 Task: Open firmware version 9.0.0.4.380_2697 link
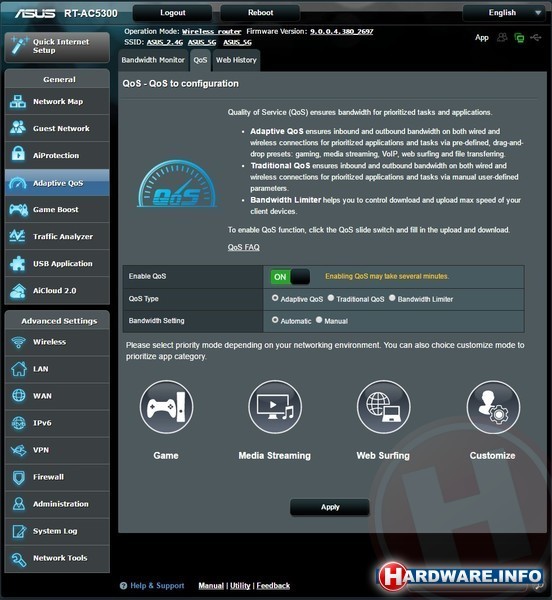pos(342,31)
